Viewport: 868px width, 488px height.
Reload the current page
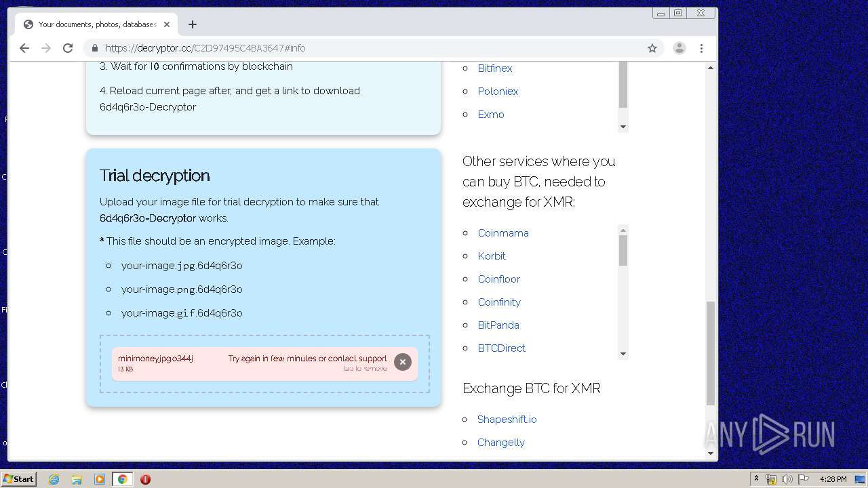pyautogui.click(x=68, y=48)
